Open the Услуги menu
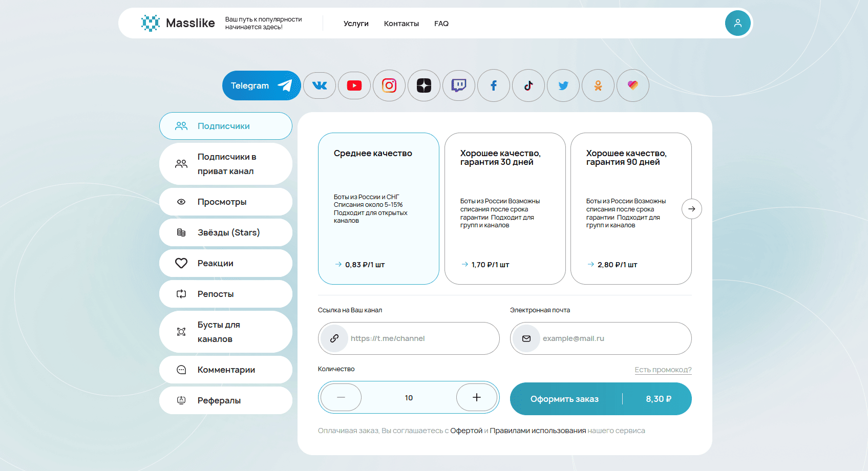The width and height of the screenshot is (868, 471). point(356,24)
